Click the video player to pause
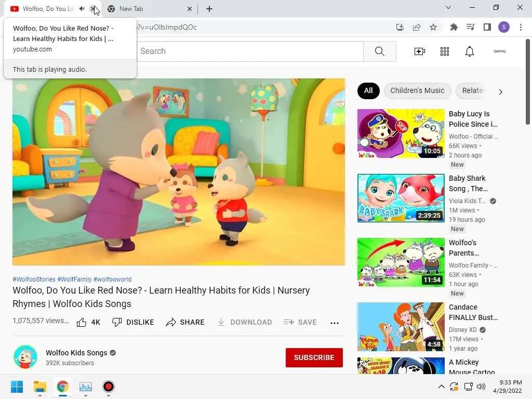 pos(179,172)
